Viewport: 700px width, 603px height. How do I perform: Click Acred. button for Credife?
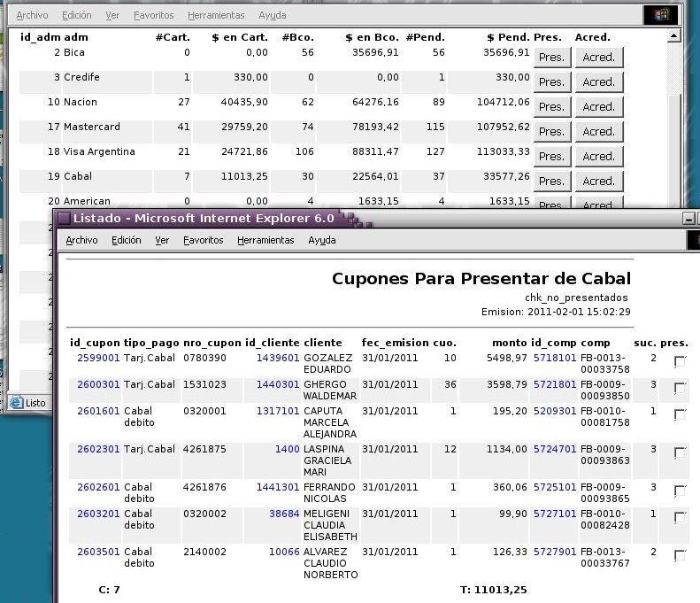(599, 82)
